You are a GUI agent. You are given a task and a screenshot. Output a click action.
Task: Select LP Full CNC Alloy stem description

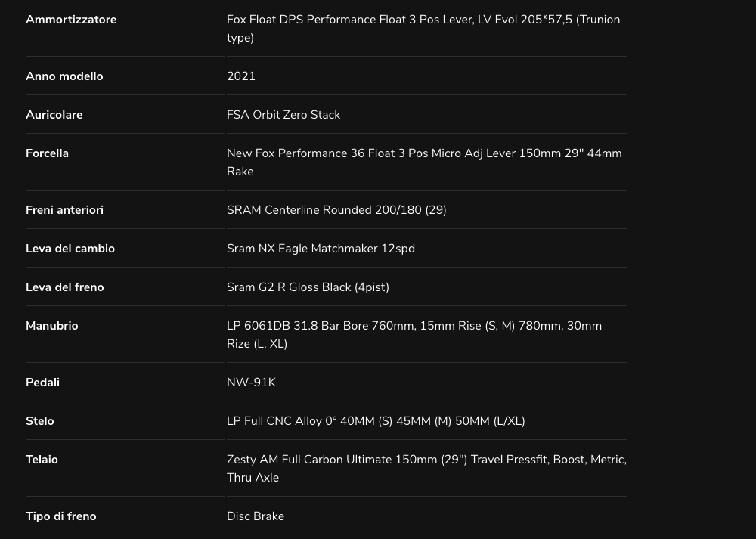tap(376, 421)
